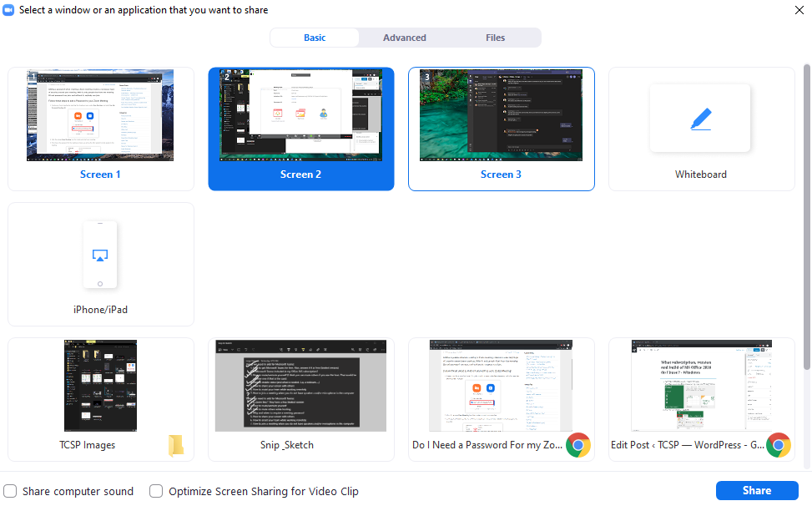
Task: Toggle Optimize Screen Sharing for Video Clip
Action: coord(156,491)
